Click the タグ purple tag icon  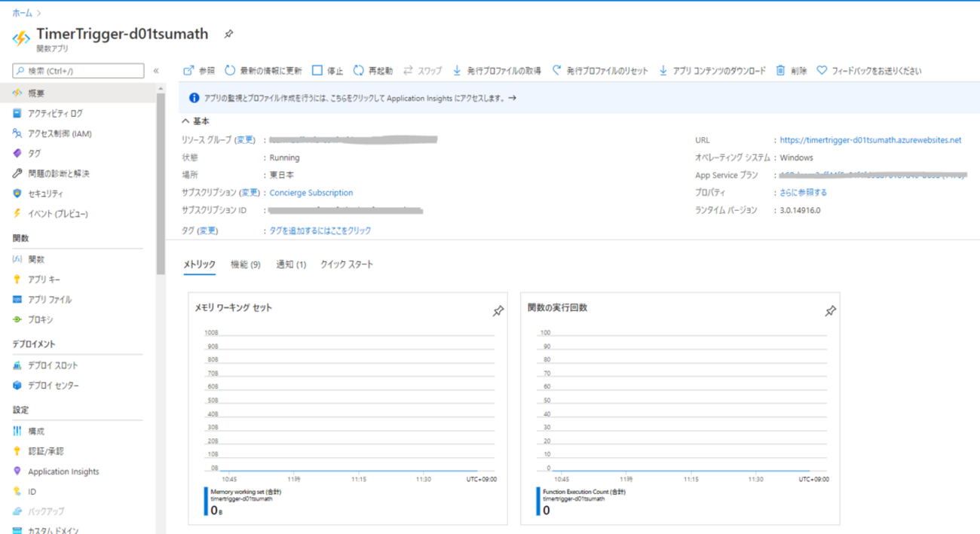point(17,153)
